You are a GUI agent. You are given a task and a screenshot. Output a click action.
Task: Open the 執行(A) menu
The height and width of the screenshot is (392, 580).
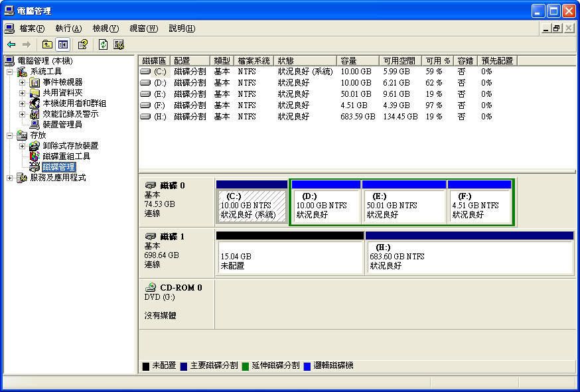click(68, 29)
